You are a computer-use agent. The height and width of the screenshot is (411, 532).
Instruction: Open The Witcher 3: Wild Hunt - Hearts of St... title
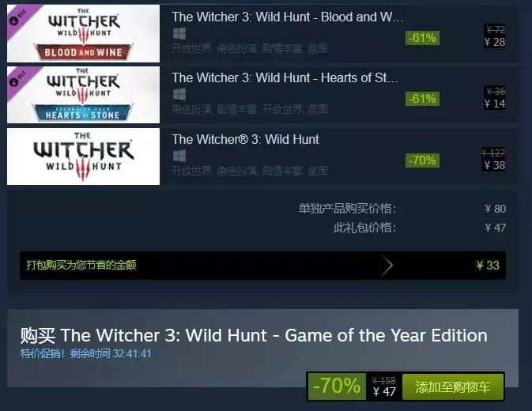pyautogui.click(x=285, y=78)
